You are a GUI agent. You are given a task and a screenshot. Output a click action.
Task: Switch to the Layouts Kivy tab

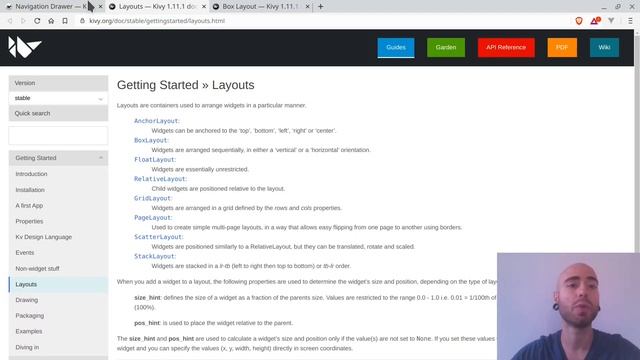tap(157, 7)
